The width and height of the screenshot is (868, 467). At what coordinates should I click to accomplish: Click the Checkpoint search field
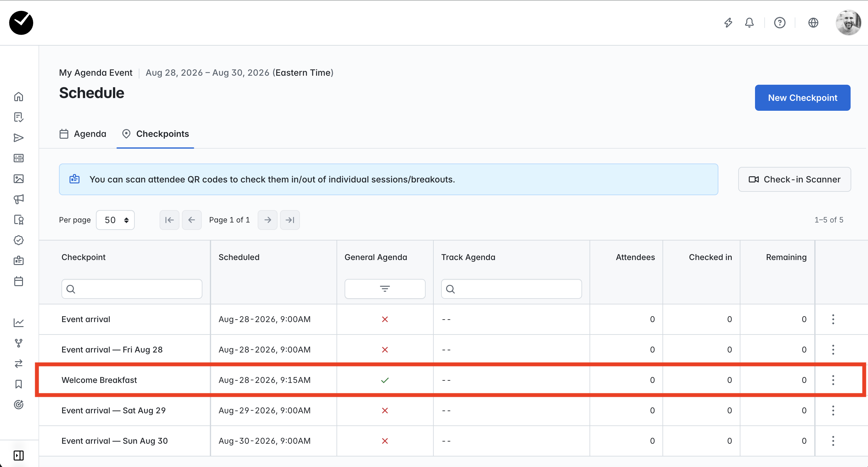[x=132, y=289]
